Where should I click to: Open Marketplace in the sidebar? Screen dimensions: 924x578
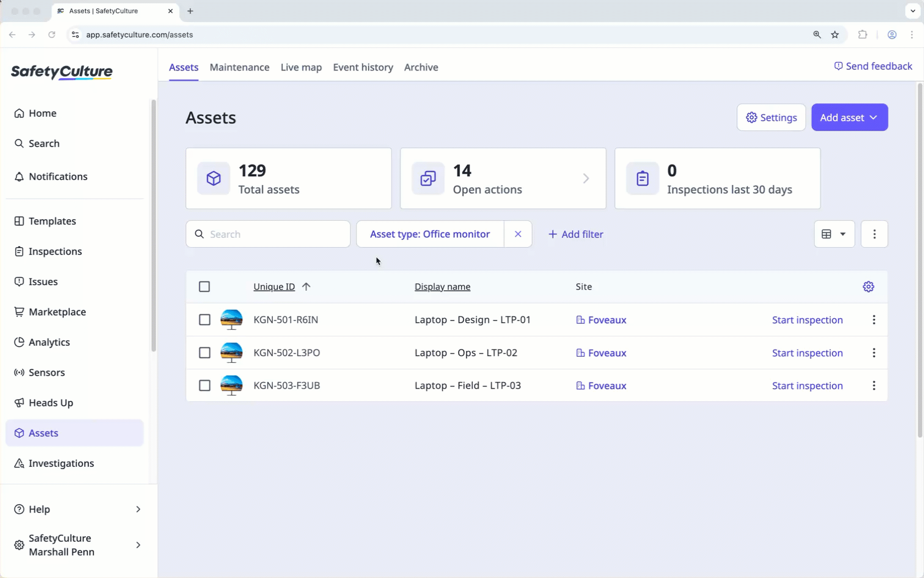[50, 312]
